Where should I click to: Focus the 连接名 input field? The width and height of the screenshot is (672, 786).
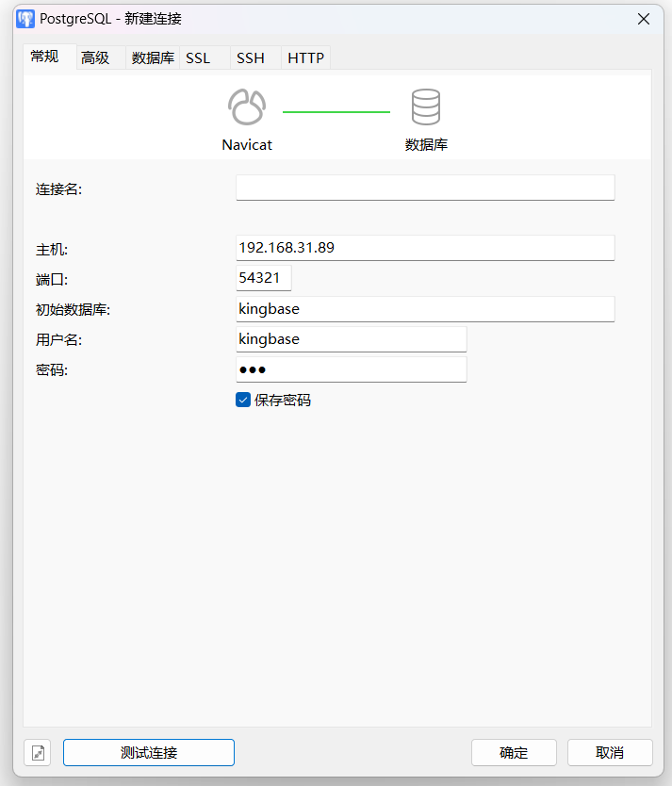coord(425,188)
